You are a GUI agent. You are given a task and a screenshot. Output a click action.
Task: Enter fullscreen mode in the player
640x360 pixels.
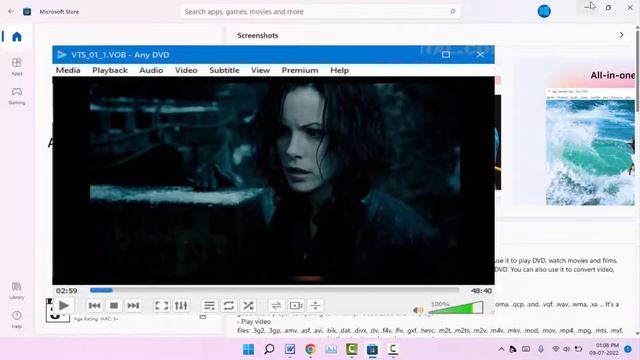coord(162,305)
